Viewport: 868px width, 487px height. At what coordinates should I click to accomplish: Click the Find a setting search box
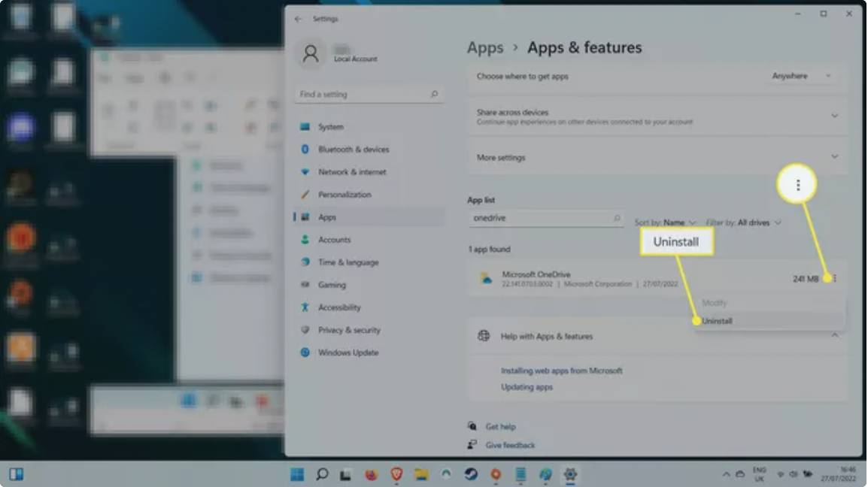point(369,95)
